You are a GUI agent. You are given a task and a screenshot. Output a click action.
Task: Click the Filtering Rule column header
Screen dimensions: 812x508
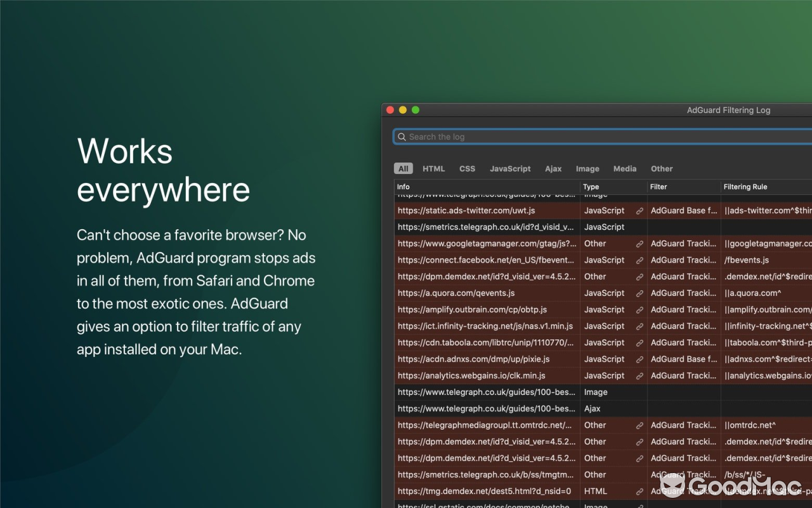(745, 187)
